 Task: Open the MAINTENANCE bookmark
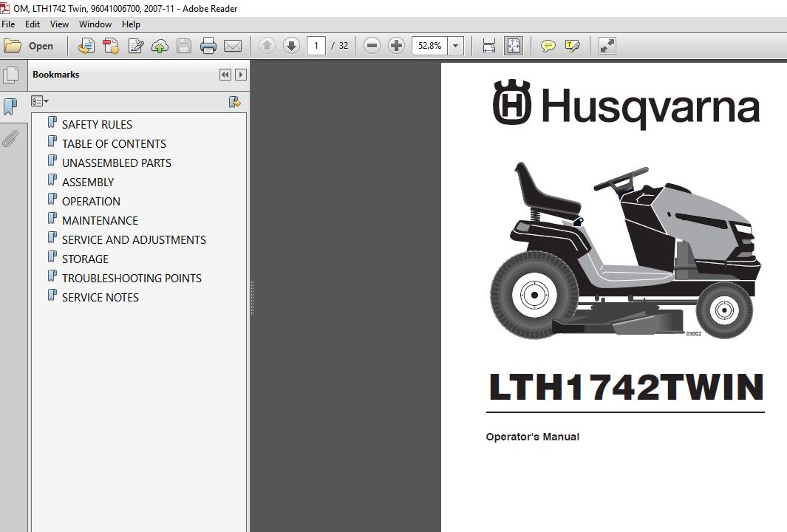[100, 220]
